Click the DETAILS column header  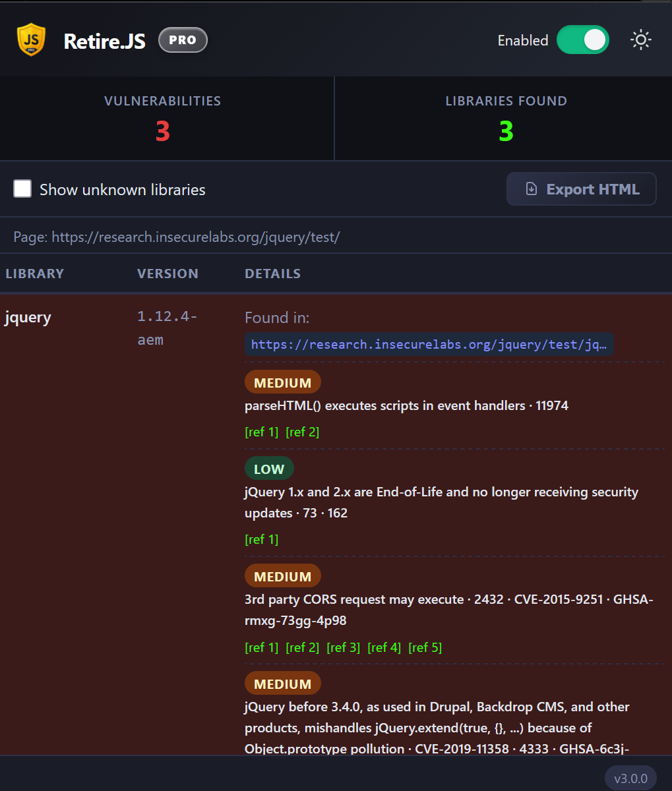272,274
